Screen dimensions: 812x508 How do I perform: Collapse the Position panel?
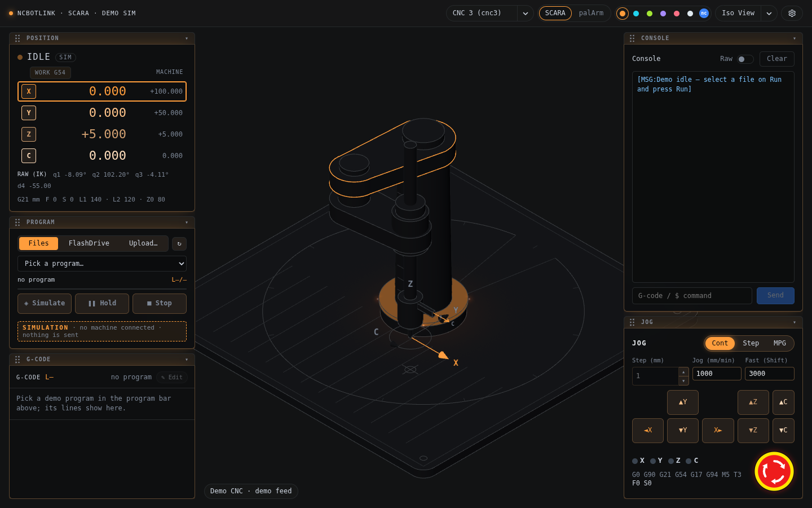[x=187, y=38]
